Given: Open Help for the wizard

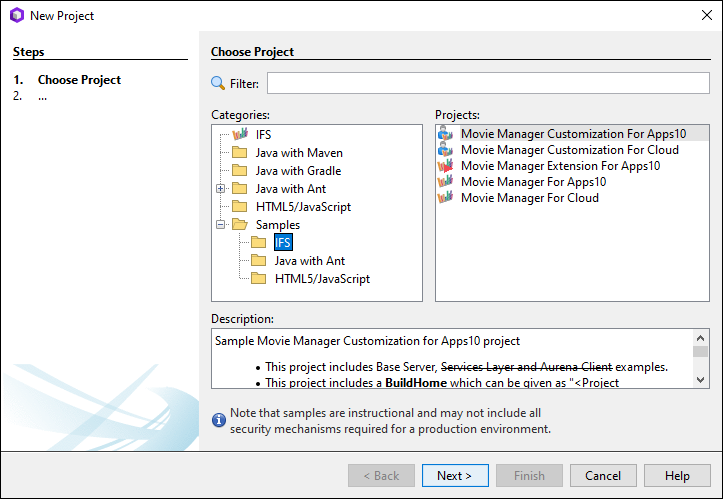Looking at the screenshot, I should coord(677,476).
